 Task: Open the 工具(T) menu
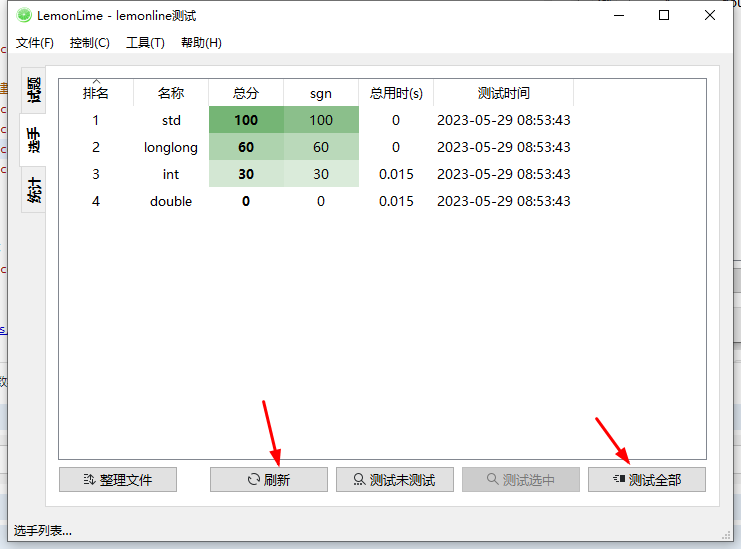pos(145,43)
